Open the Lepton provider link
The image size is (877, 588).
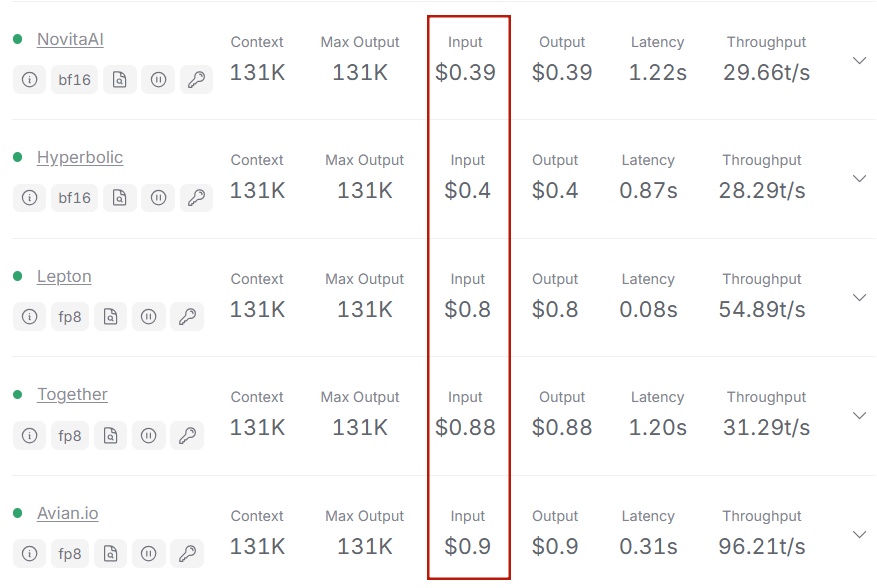coord(64,276)
